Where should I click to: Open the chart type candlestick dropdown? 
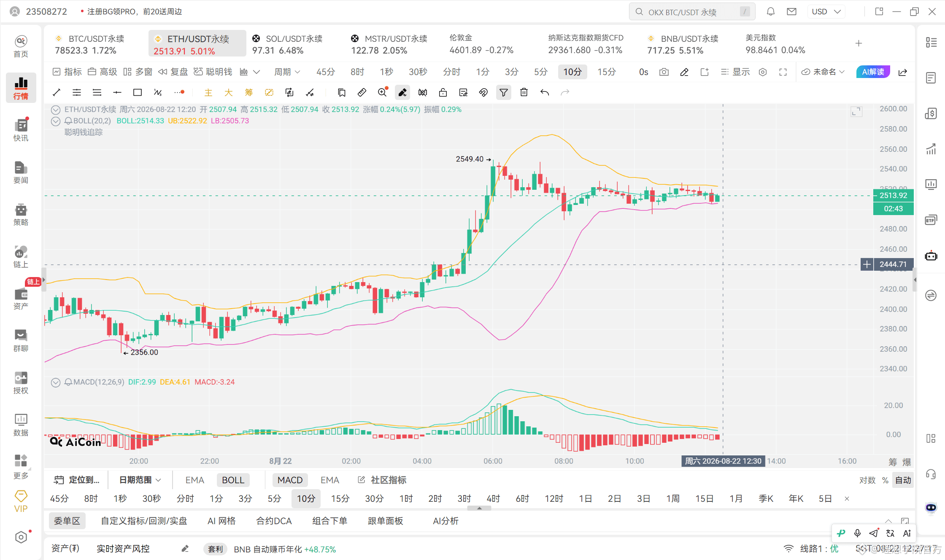pyautogui.click(x=249, y=72)
